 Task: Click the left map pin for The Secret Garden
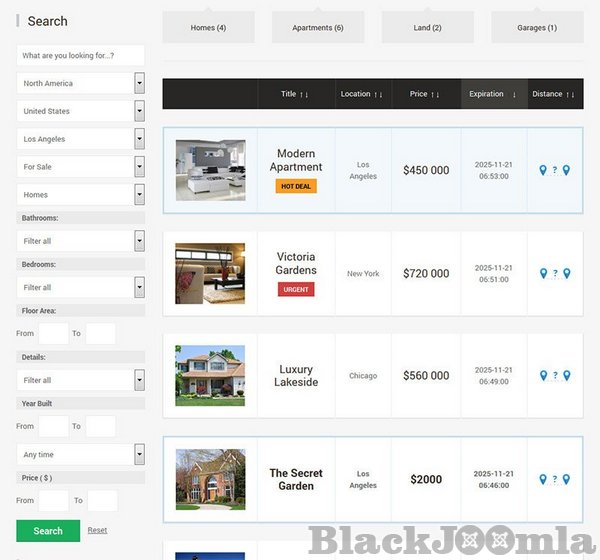[x=543, y=480]
